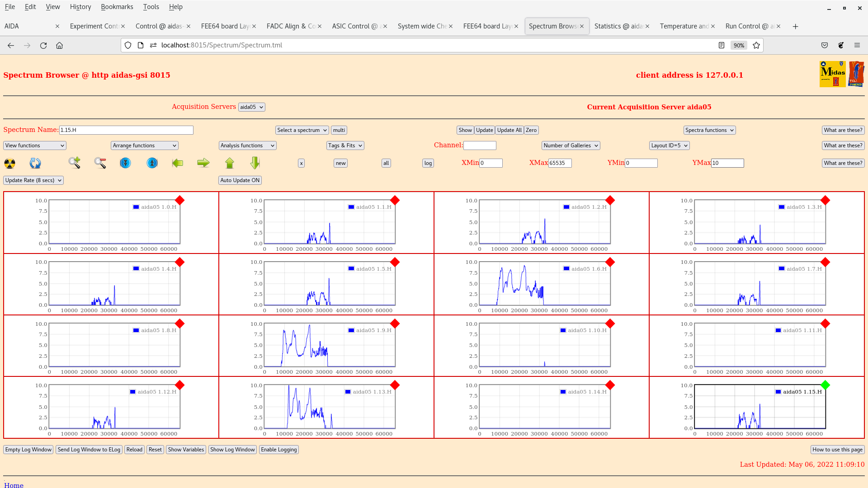
Task: Click the green up arrow icon
Action: point(230,163)
